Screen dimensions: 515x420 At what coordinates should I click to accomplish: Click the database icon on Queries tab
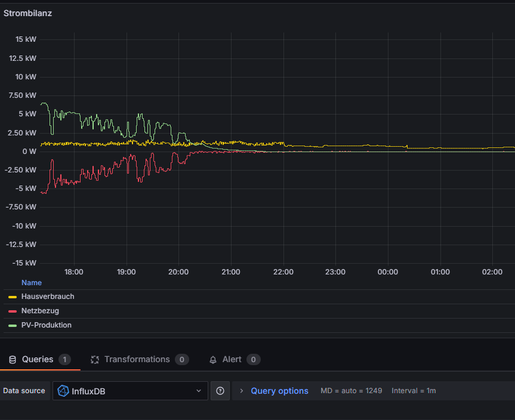13,360
